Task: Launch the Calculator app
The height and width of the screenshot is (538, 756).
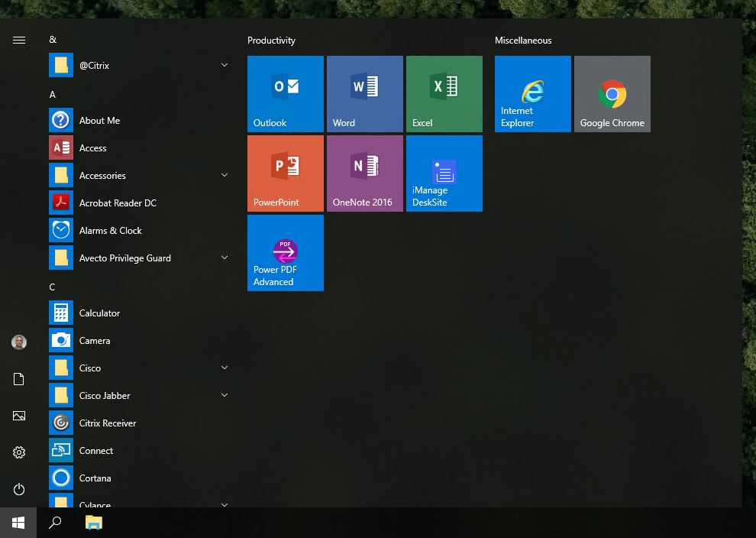Action: [x=140, y=313]
